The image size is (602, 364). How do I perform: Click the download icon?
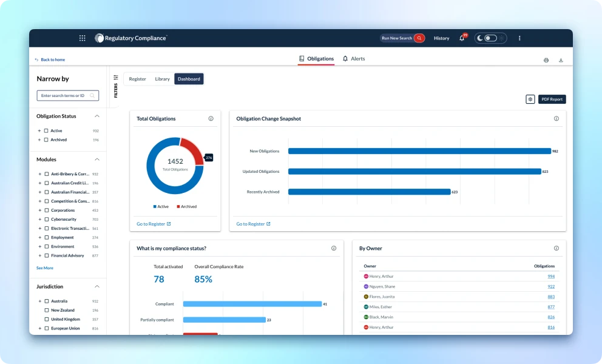pyautogui.click(x=561, y=60)
